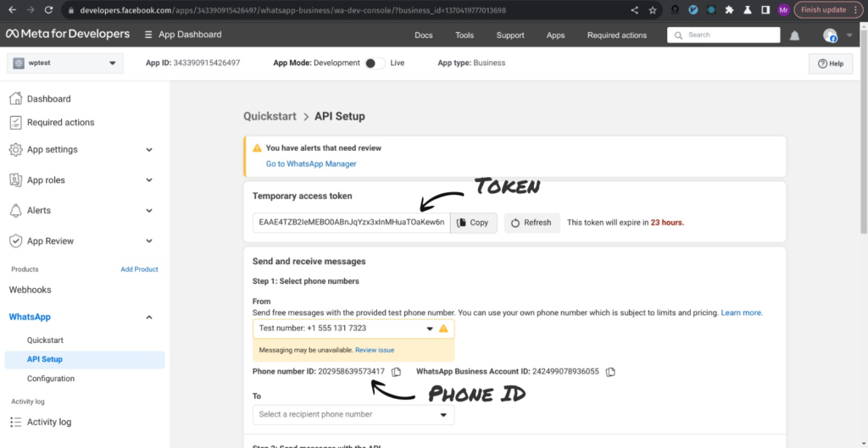Click the 'App type: Business' text
Screen dimensions: 868x448
pos(471,63)
